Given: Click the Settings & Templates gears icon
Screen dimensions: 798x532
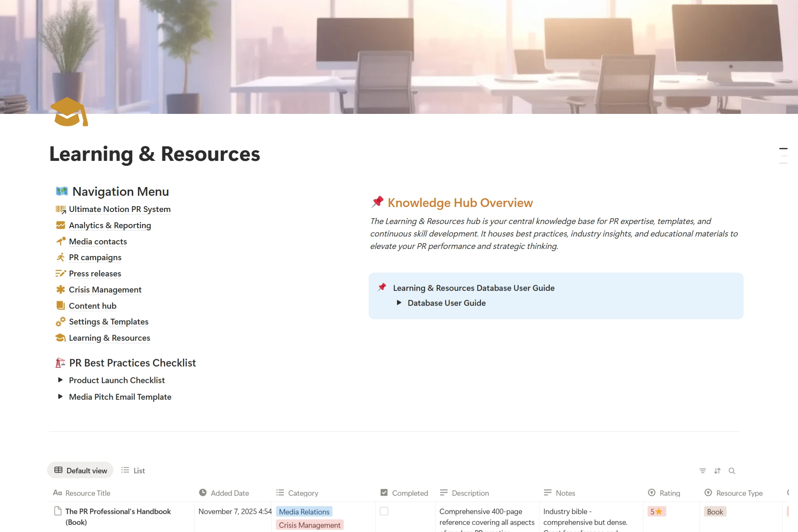Looking at the screenshot, I should tap(61, 322).
